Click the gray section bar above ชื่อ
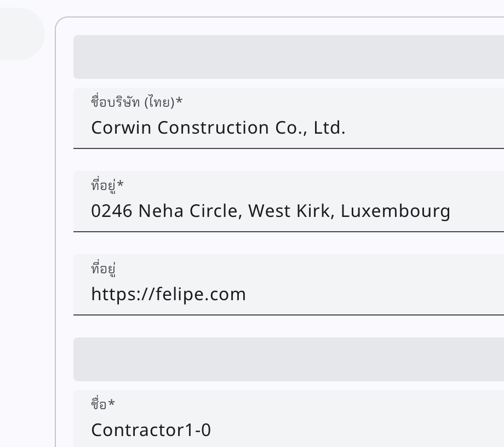Viewport: 504px width, 447px height. click(x=289, y=359)
